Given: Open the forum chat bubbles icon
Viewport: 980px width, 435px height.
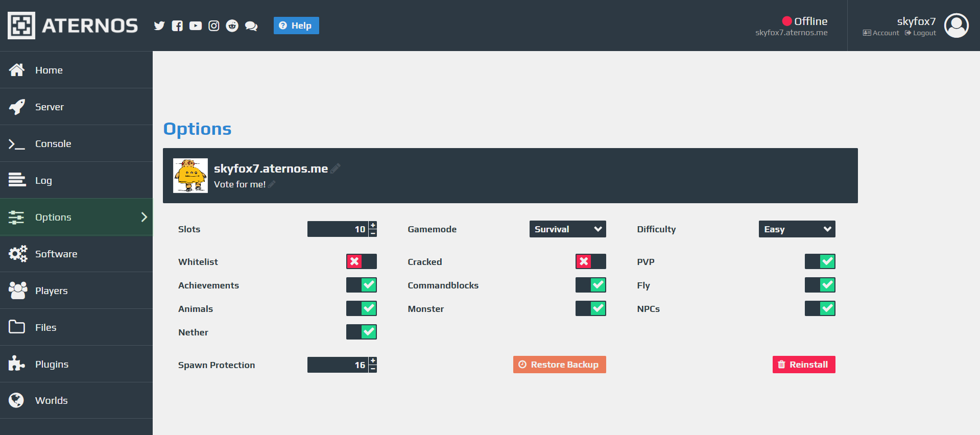Looking at the screenshot, I should point(251,26).
